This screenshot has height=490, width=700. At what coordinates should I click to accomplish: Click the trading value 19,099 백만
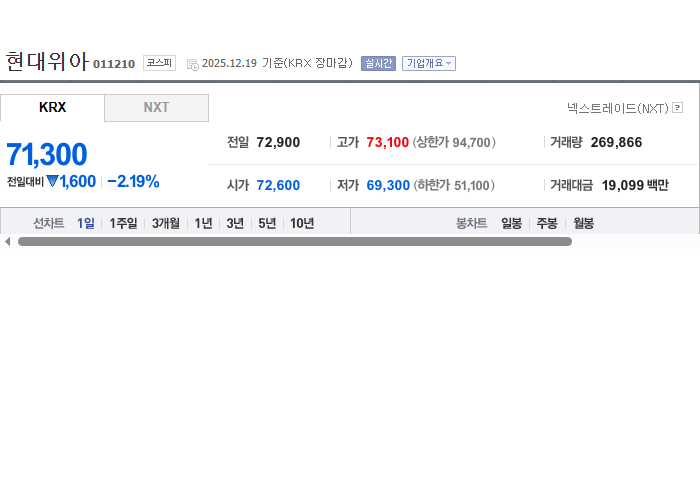tap(635, 185)
